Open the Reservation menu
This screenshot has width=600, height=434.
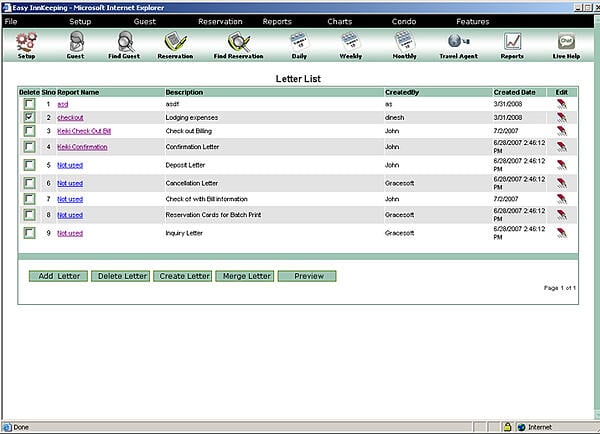pyautogui.click(x=220, y=21)
